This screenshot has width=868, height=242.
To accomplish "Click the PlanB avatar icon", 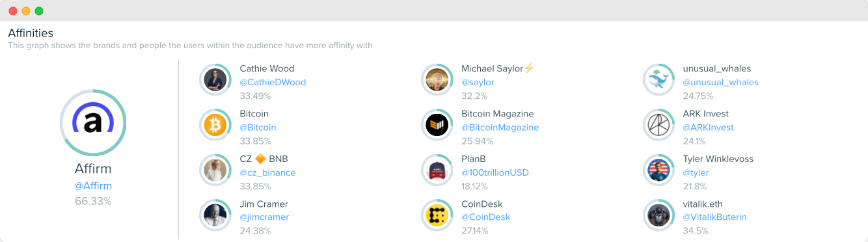I will (437, 170).
